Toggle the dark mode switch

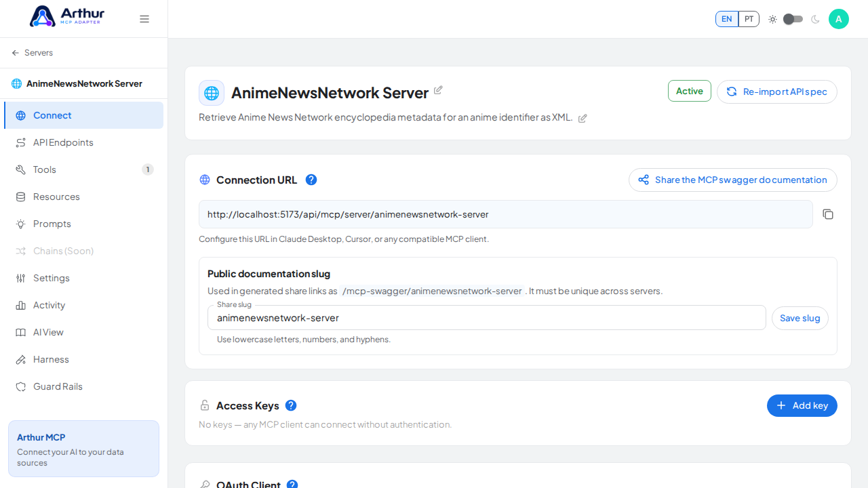[x=793, y=19]
